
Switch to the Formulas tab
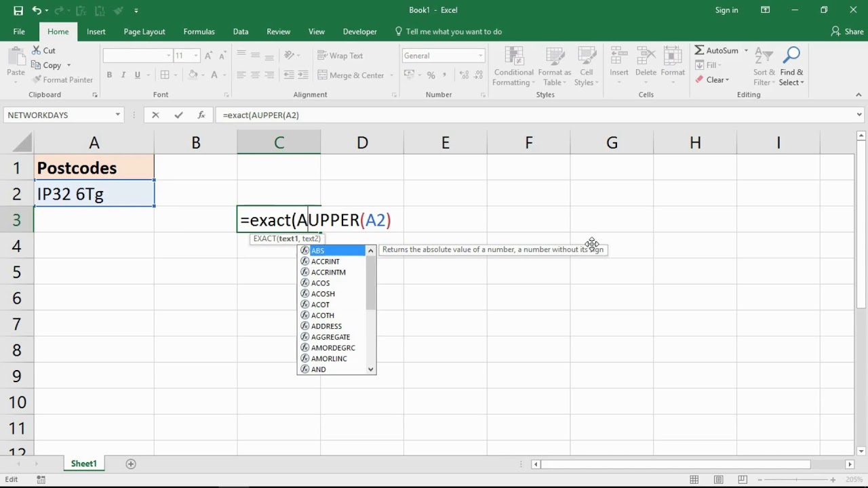click(x=199, y=31)
